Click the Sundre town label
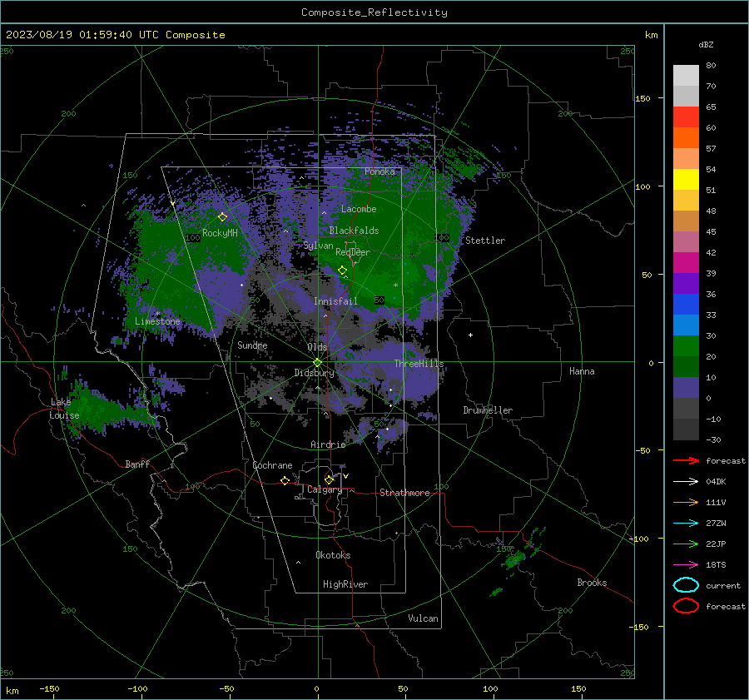This screenshot has width=749, height=700. (x=252, y=345)
